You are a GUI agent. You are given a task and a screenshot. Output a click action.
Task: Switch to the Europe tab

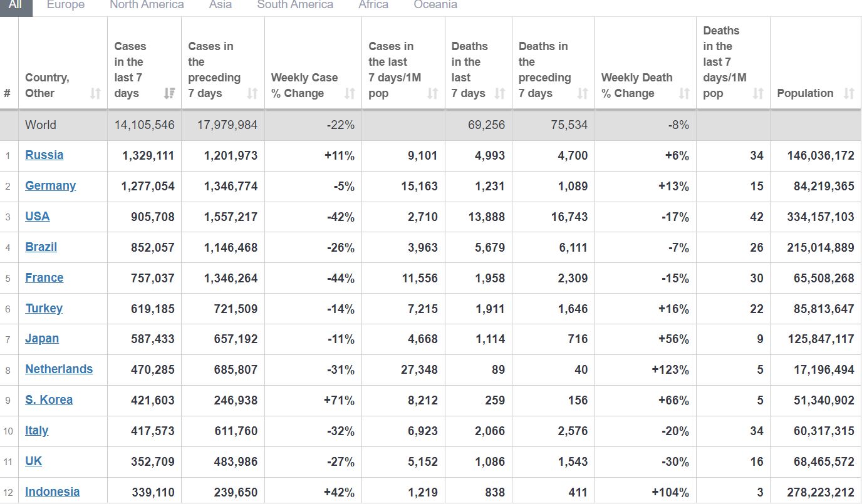66,5
